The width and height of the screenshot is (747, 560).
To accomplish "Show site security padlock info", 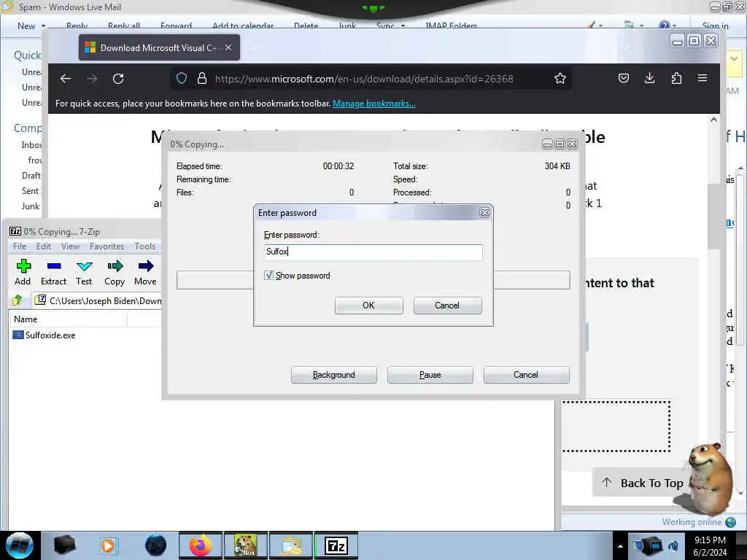I will 202,79.
